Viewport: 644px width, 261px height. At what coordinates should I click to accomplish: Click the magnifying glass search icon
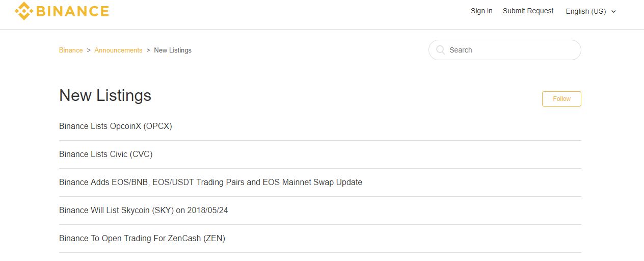tap(441, 50)
